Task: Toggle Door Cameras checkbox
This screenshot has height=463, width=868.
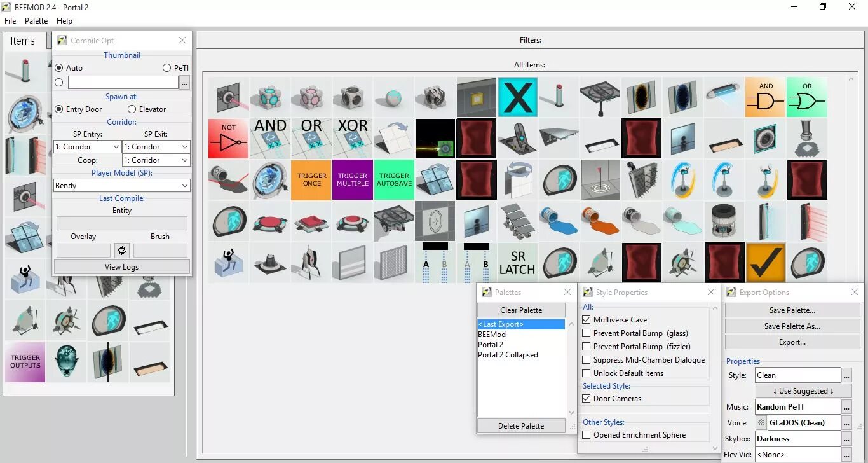Action: tap(587, 399)
